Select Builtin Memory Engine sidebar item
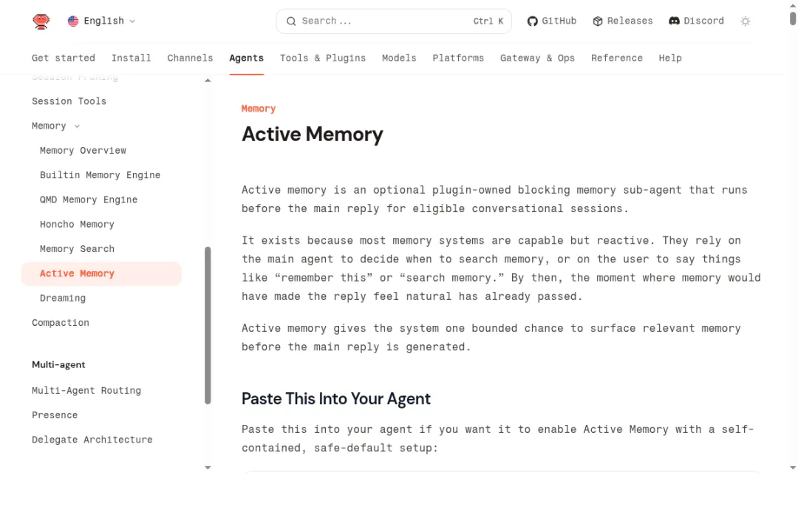 pyautogui.click(x=100, y=175)
